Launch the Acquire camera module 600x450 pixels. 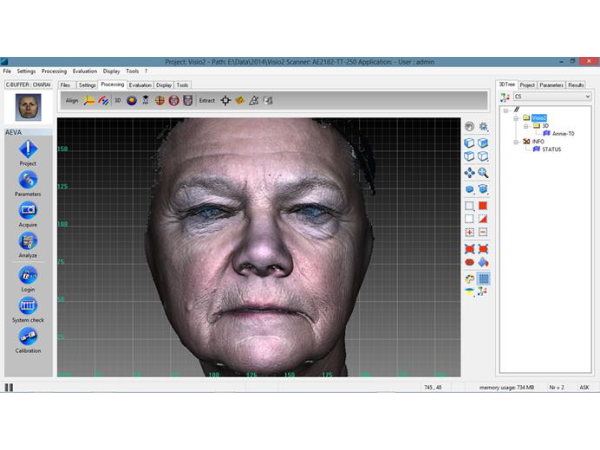click(x=28, y=214)
